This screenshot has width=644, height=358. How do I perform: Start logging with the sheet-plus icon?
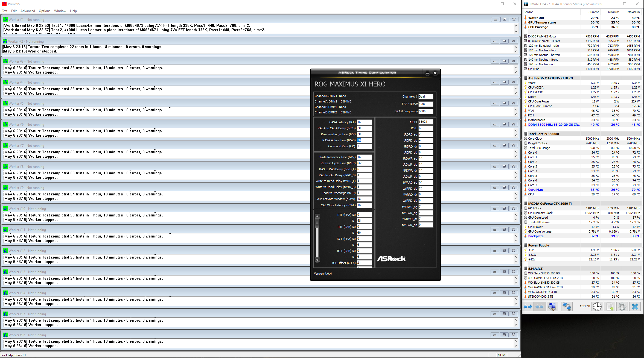click(610, 307)
